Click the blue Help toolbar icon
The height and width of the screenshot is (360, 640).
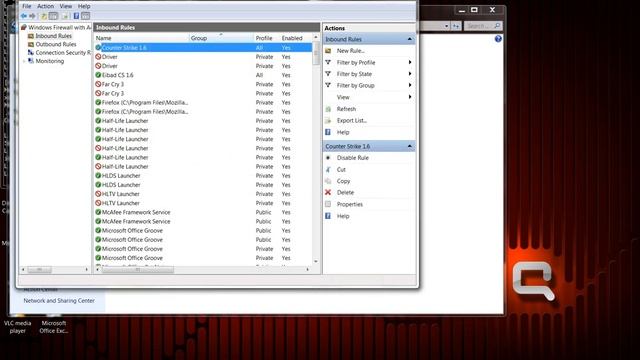click(76, 16)
